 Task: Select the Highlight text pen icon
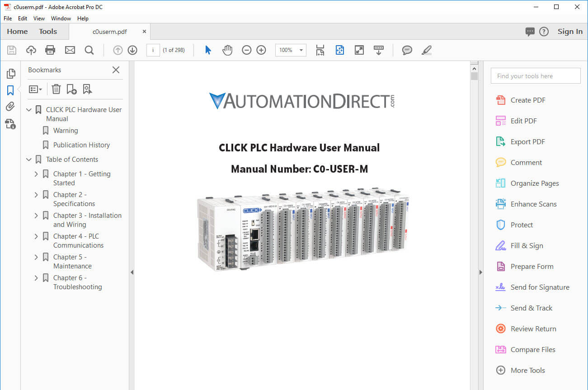426,50
